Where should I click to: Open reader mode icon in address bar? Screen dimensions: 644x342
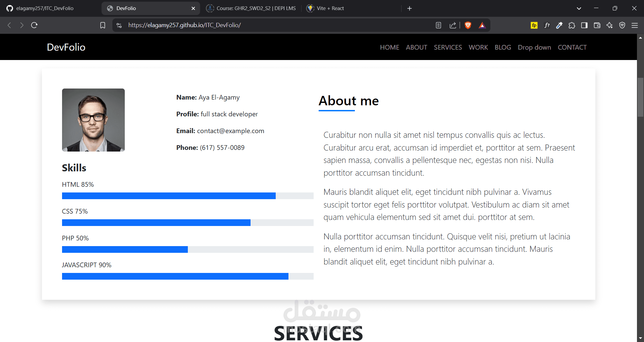point(438,25)
